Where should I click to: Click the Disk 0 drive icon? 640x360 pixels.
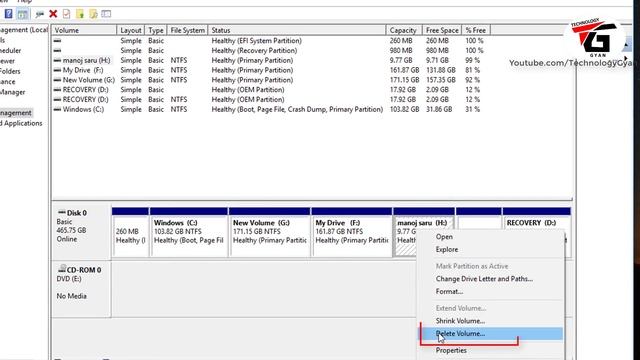tap(62, 212)
